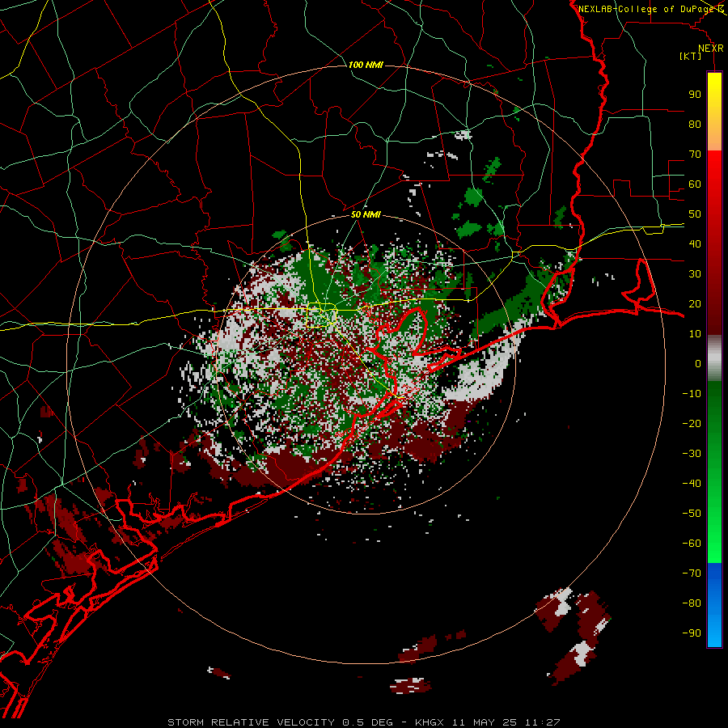This screenshot has width=728, height=728.
Task: Click the -80 value on the velocity scale
Action: point(692,603)
